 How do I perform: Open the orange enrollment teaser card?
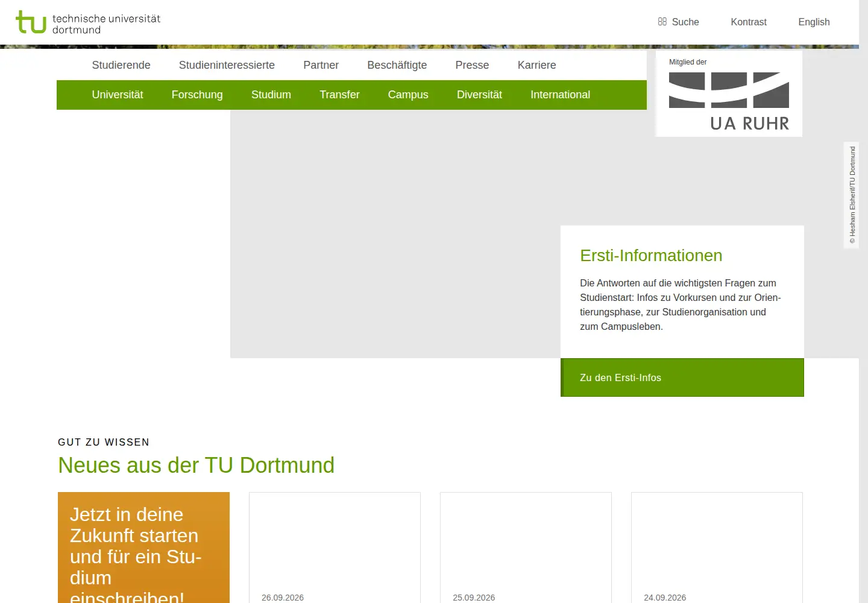click(143, 548)
